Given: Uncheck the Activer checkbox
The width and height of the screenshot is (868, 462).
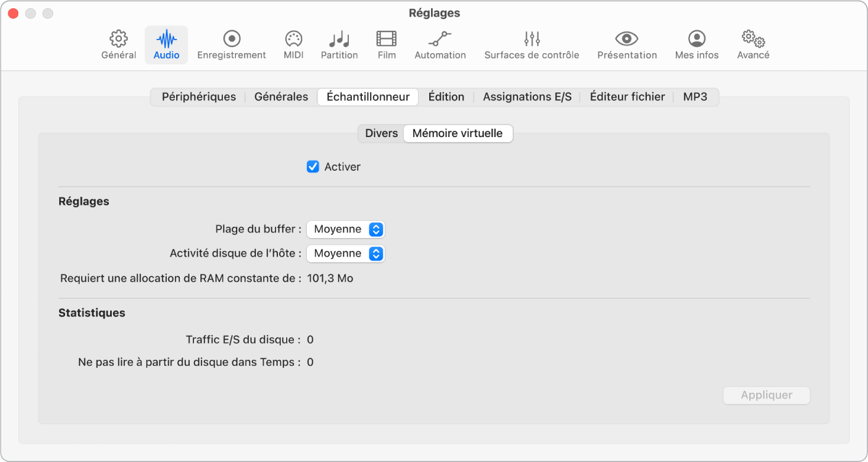Looking at the screenshot, I should tap(313, 167).
